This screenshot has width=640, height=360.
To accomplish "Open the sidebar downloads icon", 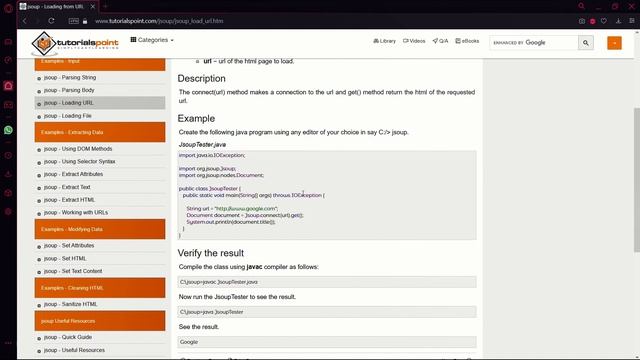I will tap(8, 174).
